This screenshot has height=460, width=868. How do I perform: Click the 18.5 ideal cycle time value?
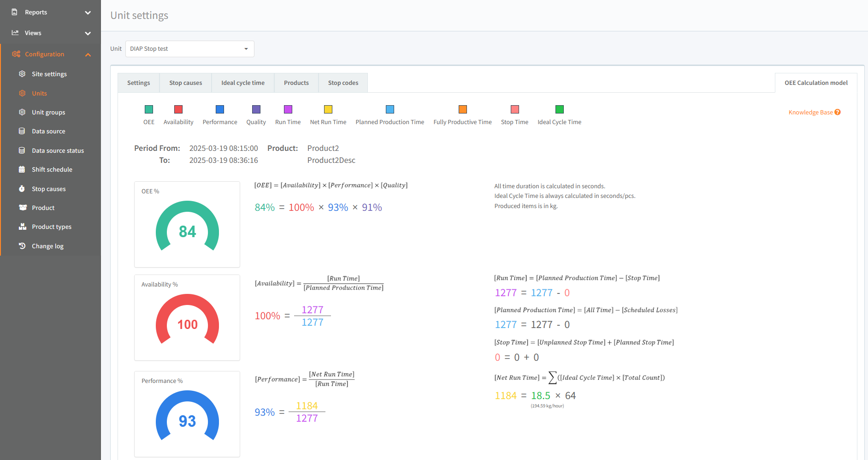(541, 396)
